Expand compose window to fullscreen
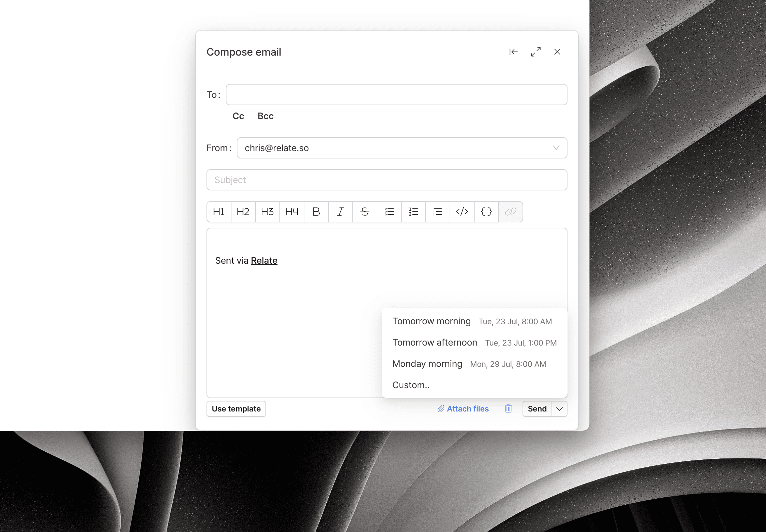 point(536,52)
